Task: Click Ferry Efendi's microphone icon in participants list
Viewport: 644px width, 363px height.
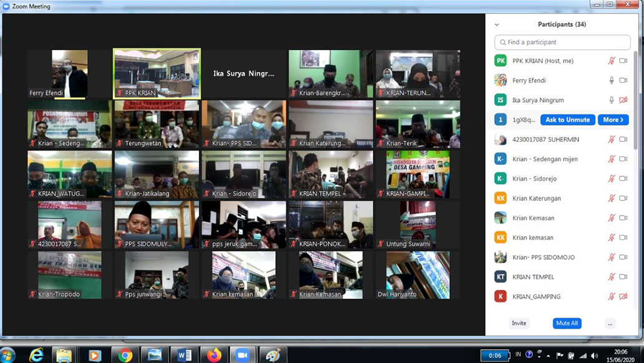Action: click(612, 81)
